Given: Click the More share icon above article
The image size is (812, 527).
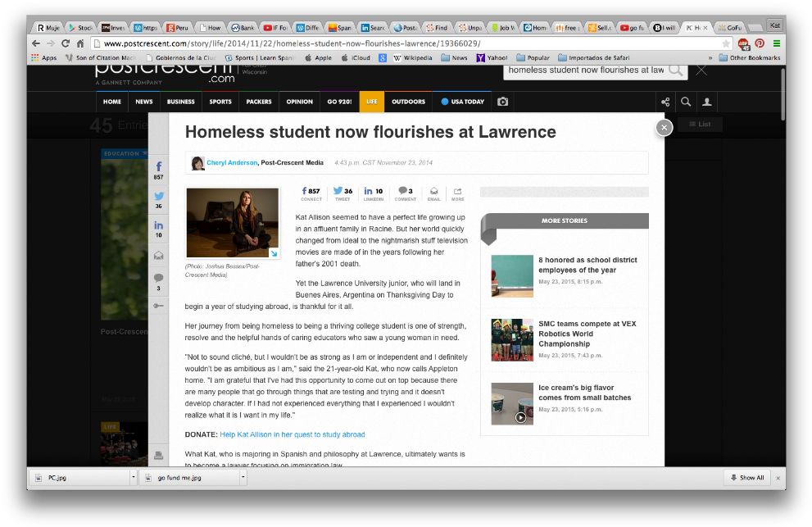Looking at the screenshot, I should (x=457, y=191).
